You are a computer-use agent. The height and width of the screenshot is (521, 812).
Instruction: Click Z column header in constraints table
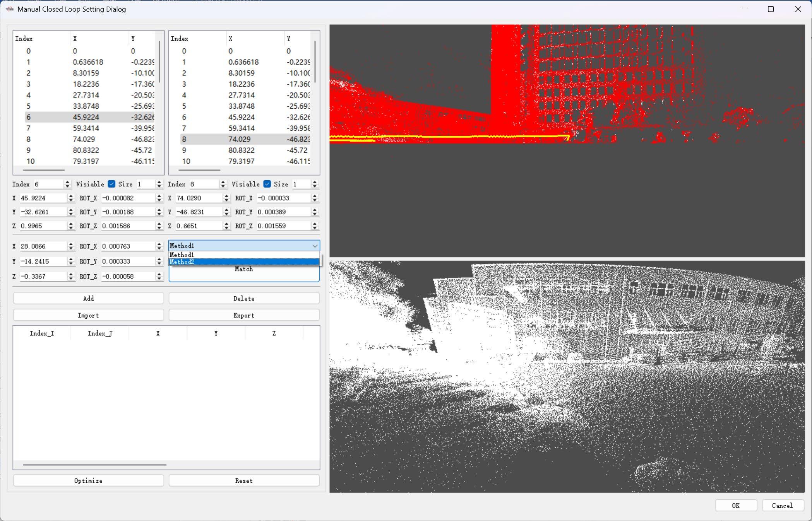tap(274, 333)
